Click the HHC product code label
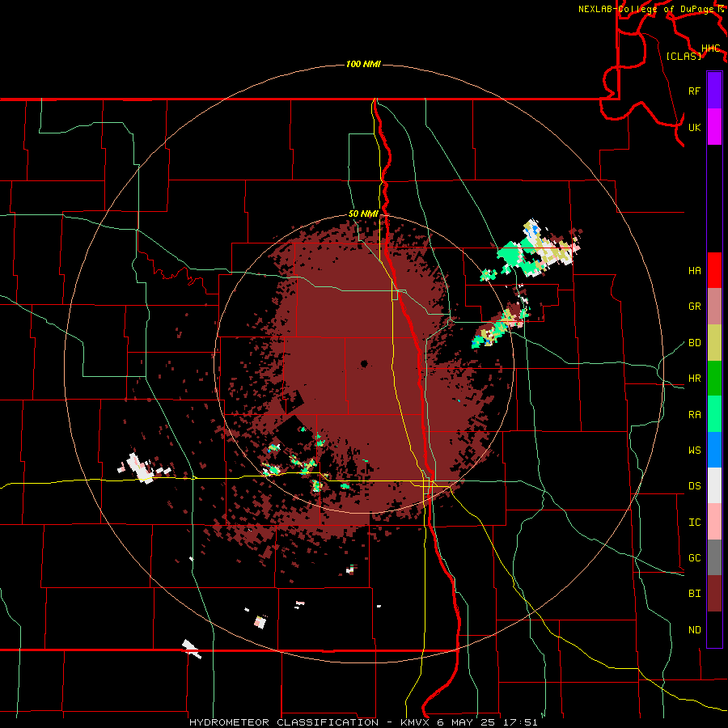The image size is (728, 728). point(710,49)
